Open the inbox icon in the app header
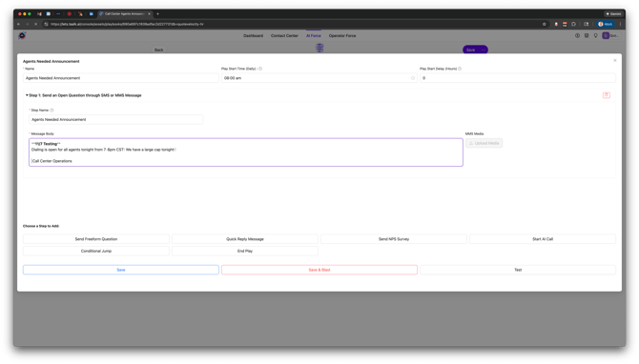Screen dimensions: 639x364 coord(587,36)
